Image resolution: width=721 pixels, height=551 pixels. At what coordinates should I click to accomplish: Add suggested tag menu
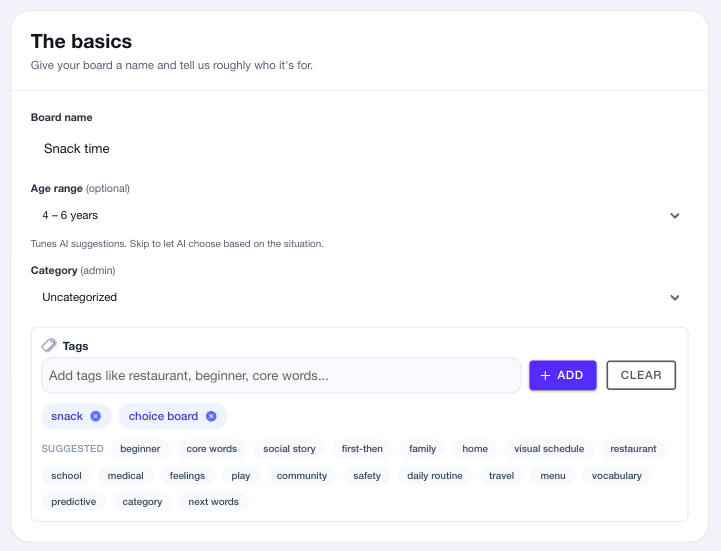553,476
